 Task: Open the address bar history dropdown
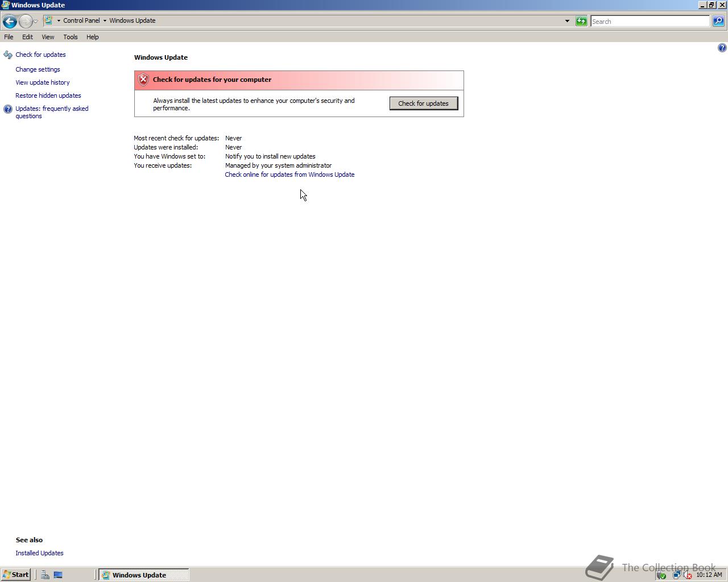[x=567, y=21]
